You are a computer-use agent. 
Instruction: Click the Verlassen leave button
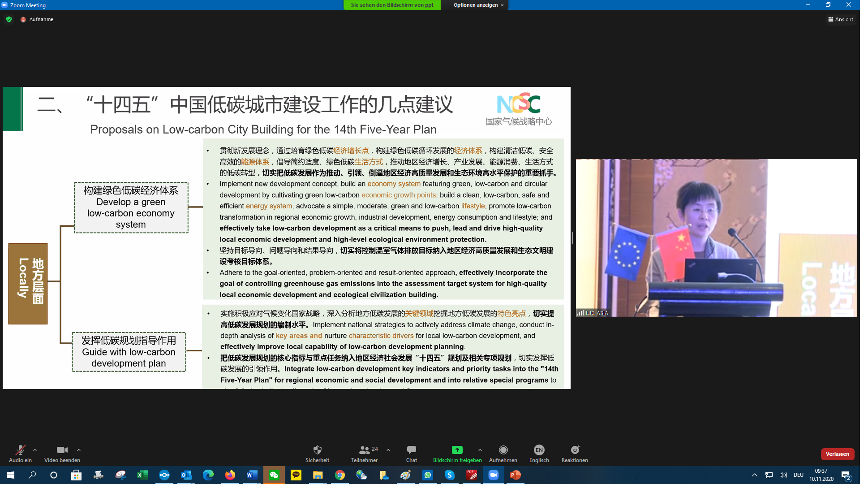click(837, 454)
